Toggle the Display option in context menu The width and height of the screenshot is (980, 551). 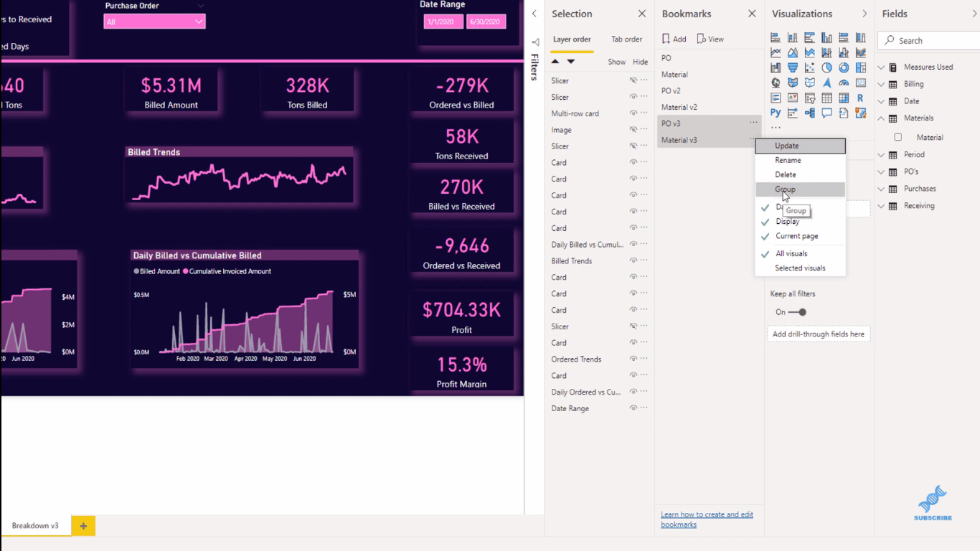click(800, 222)
